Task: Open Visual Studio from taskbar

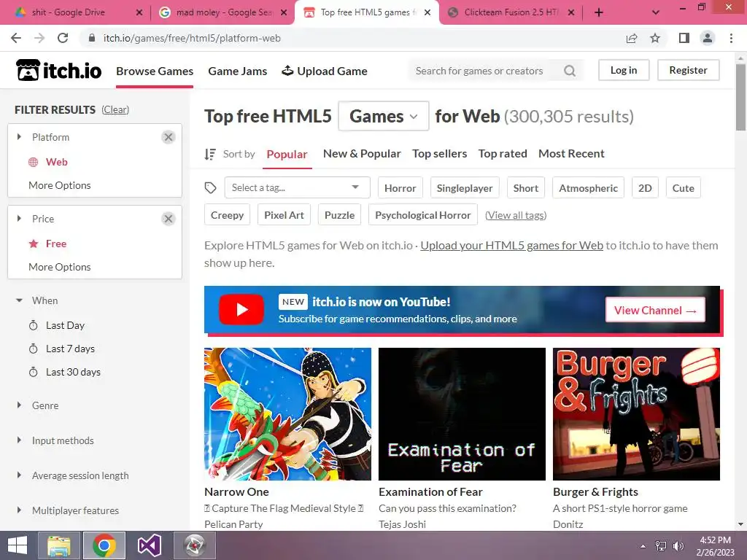Action: [149, 545]
